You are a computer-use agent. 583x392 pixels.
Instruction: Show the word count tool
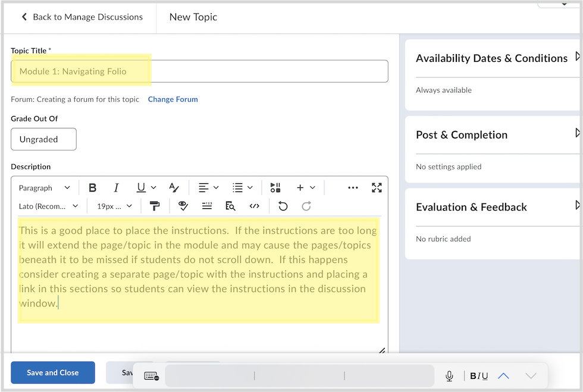coord(207,206)
